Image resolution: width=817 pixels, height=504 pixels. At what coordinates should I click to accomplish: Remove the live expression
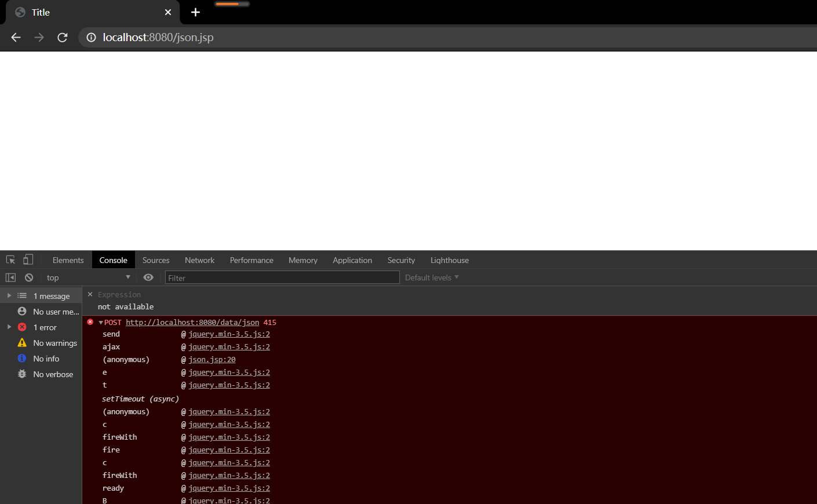tap(90, 294)
